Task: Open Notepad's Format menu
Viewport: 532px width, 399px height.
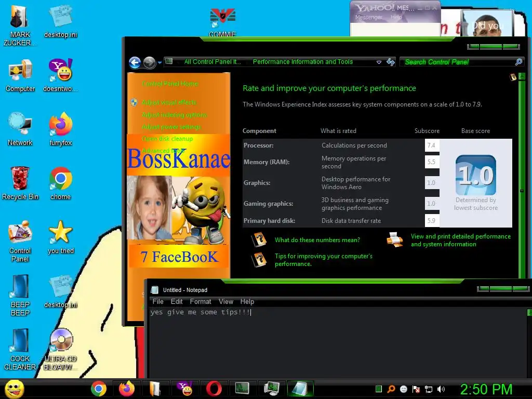Action: coord(200,301)
